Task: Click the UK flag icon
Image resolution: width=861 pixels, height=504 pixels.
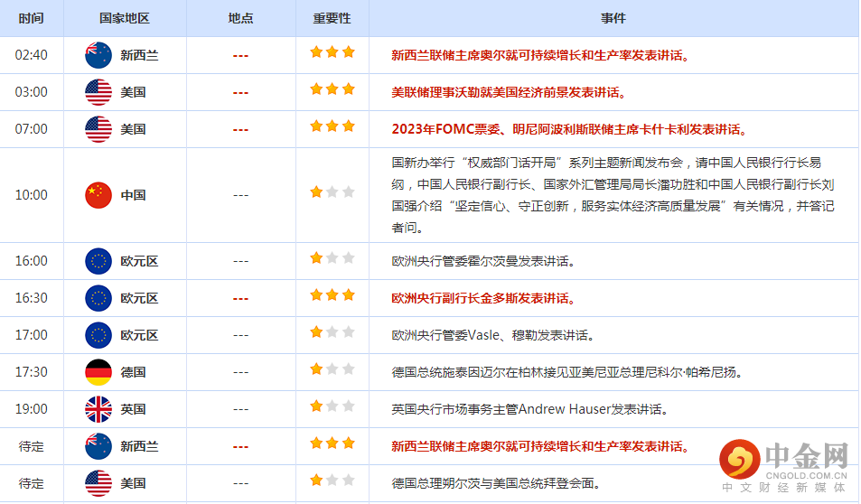Action: [x=98, y=409]
